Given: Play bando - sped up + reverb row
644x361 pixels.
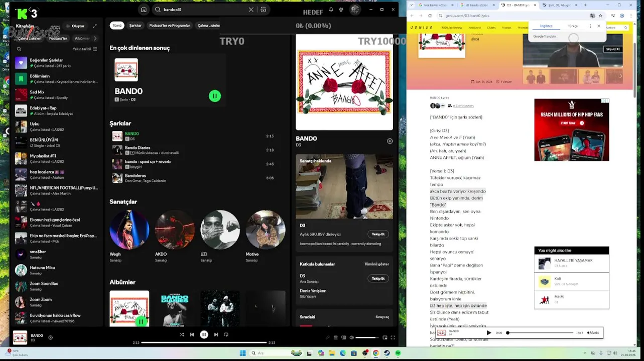Looking at the screenshot, I should pyautogui.click(x=193, y=164).
